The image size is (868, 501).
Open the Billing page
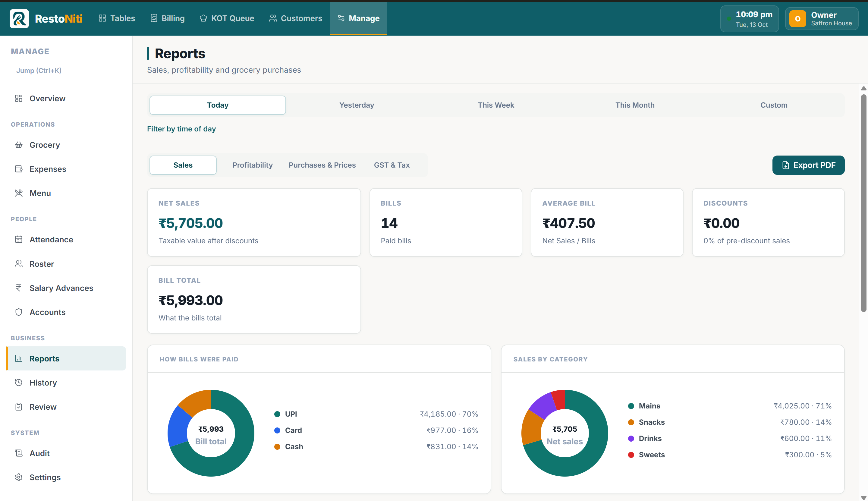click(x=168, y=19)
